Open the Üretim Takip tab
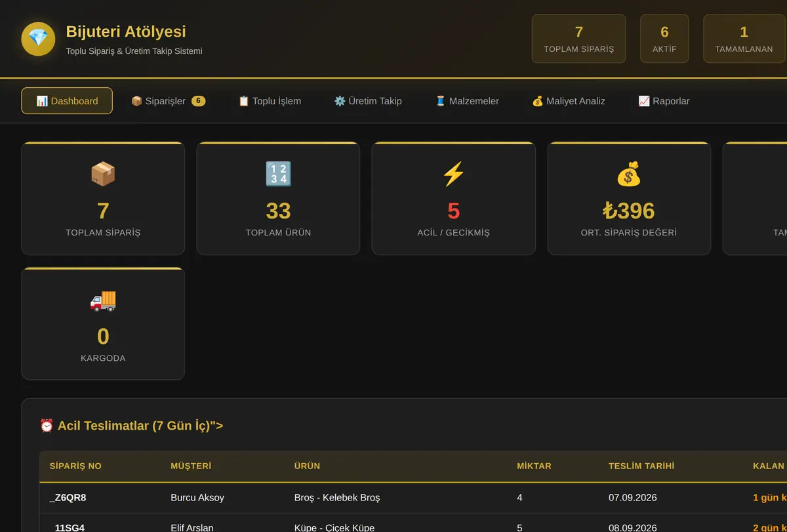787x532 pixels. 368,101
